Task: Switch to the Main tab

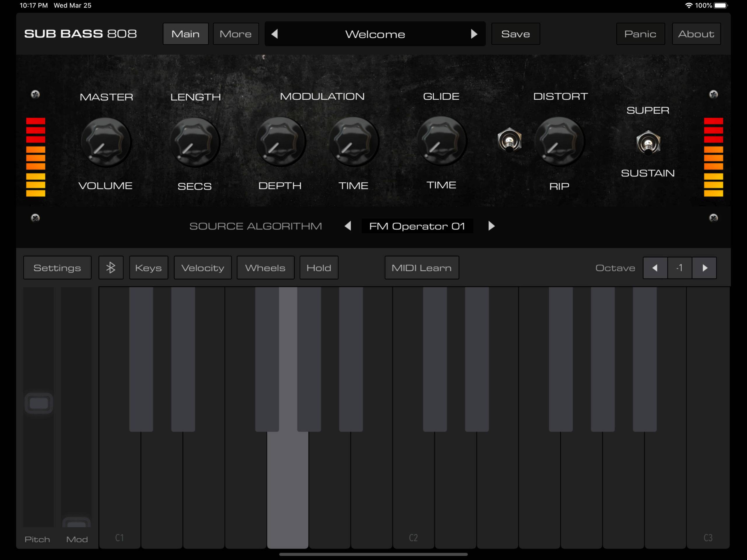Action: (x=185, y=34)
